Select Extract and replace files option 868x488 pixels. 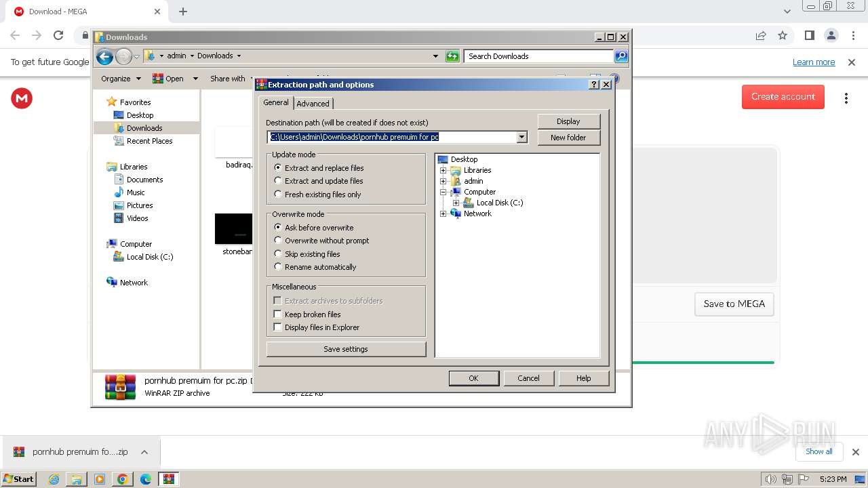(x=319, y=167)
